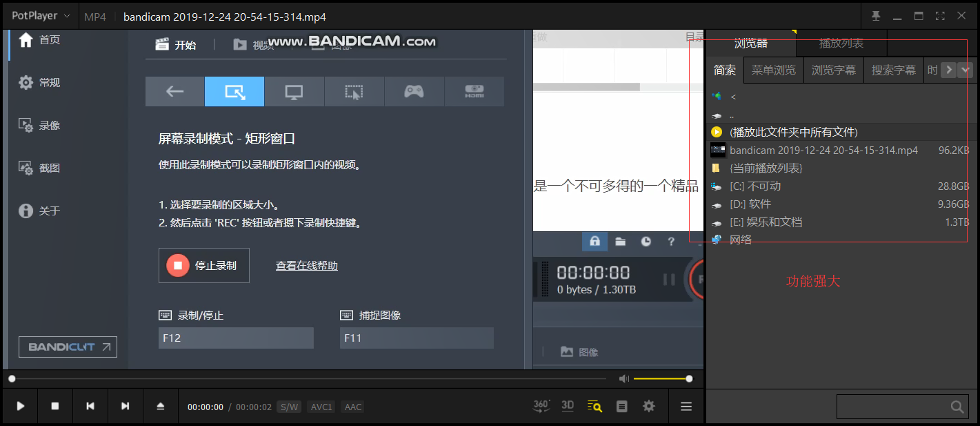Screen dimensions: 980x426
Task: Go back via the '<' browser entry
Action: (841, 97)
